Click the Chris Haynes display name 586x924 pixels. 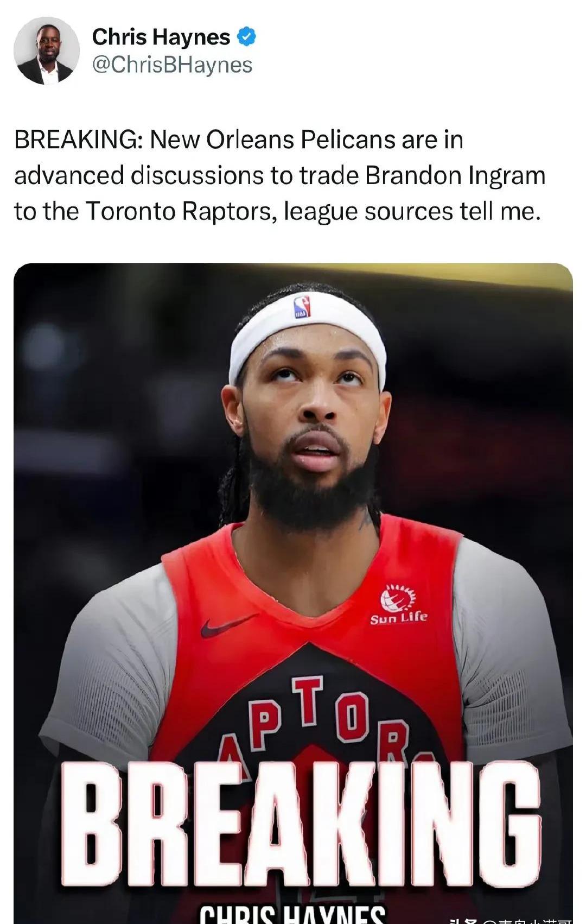pyautogui.click(x=161, y=37)
